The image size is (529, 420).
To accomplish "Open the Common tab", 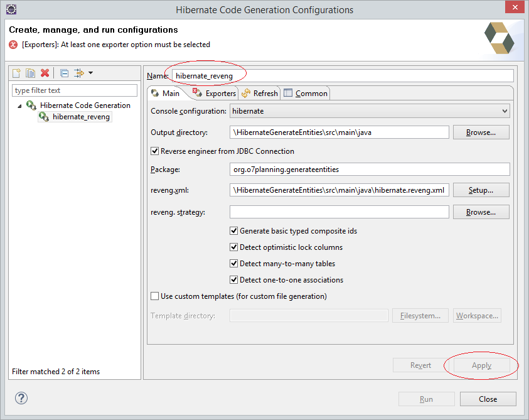I will tap(306, 94).
